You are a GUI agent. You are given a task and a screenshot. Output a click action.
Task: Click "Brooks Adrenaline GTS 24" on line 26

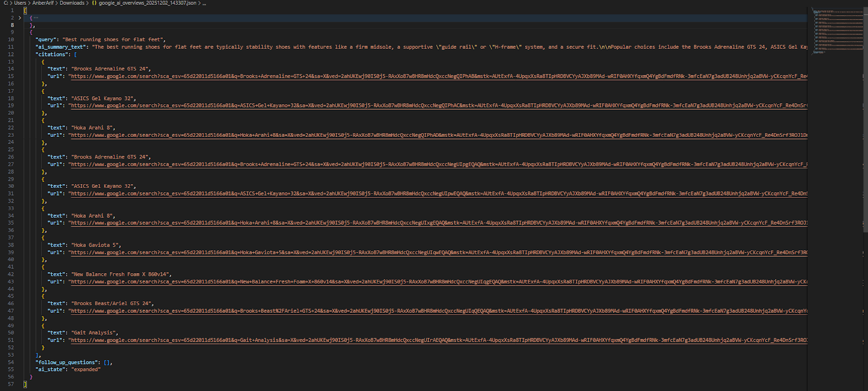click(x=110, y=157)
